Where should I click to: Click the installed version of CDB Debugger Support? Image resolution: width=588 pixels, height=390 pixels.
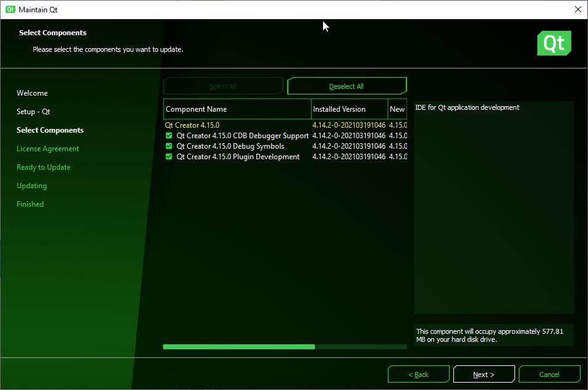349,136
